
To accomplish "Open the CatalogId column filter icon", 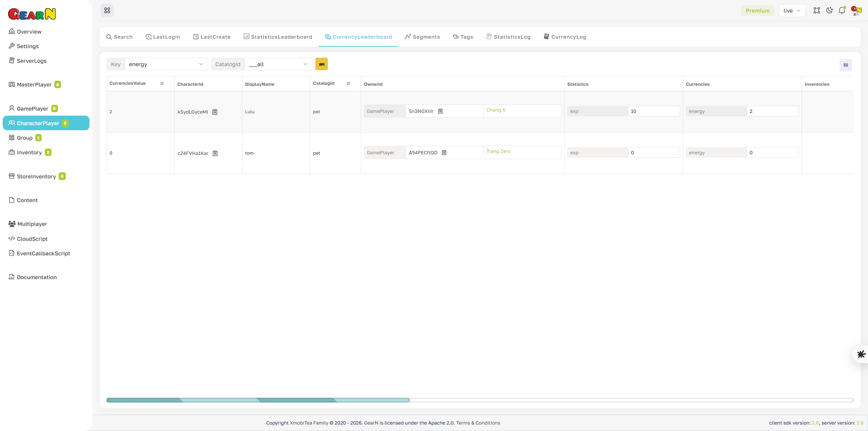I will [349, 83].
